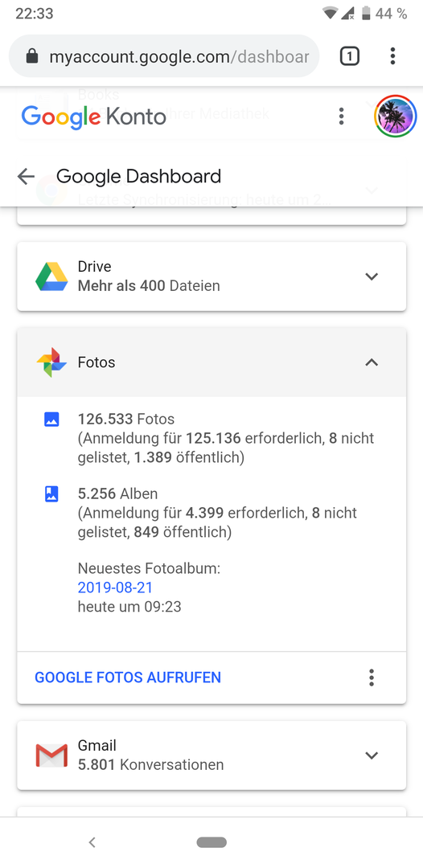This screenshot has height=868, width=423.
Task: Open the GOOGLE FOTOS AUFRUFEN link
Action: pyautogui.click(x=128, y=678)
